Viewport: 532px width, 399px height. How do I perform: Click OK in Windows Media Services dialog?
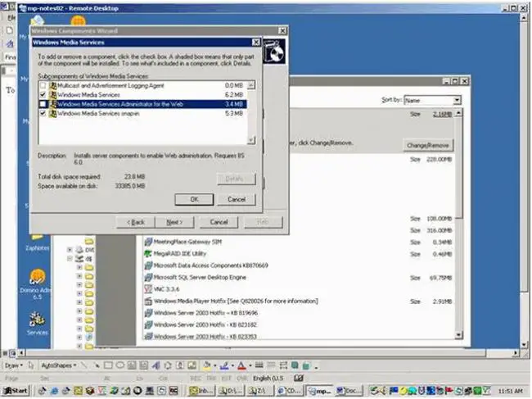[194, 199]
